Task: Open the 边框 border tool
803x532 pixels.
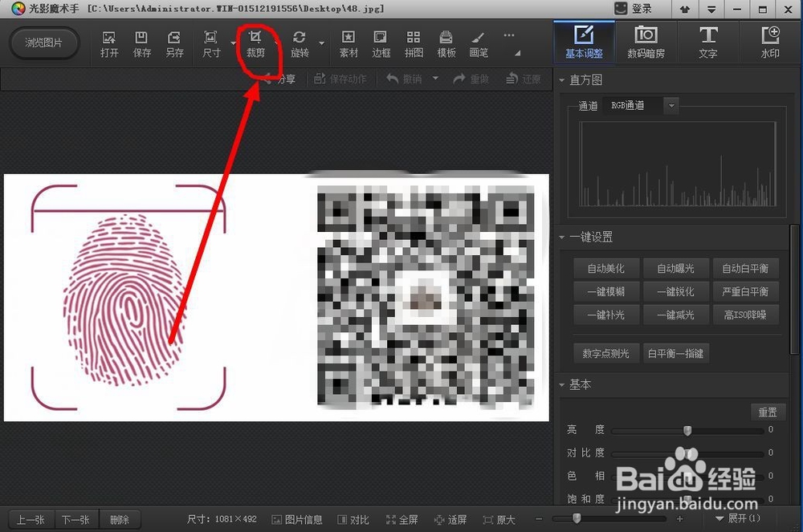Action: click(x=381, y=44)
